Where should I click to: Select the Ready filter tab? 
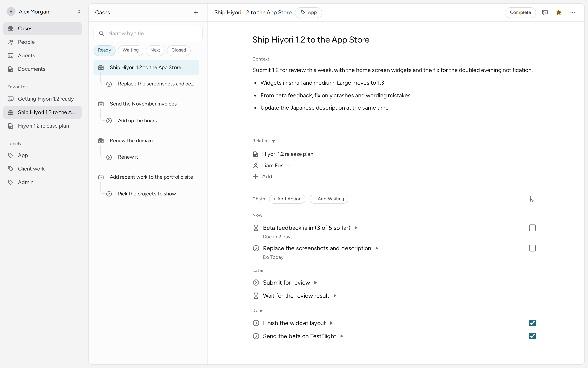coord(105,50)
